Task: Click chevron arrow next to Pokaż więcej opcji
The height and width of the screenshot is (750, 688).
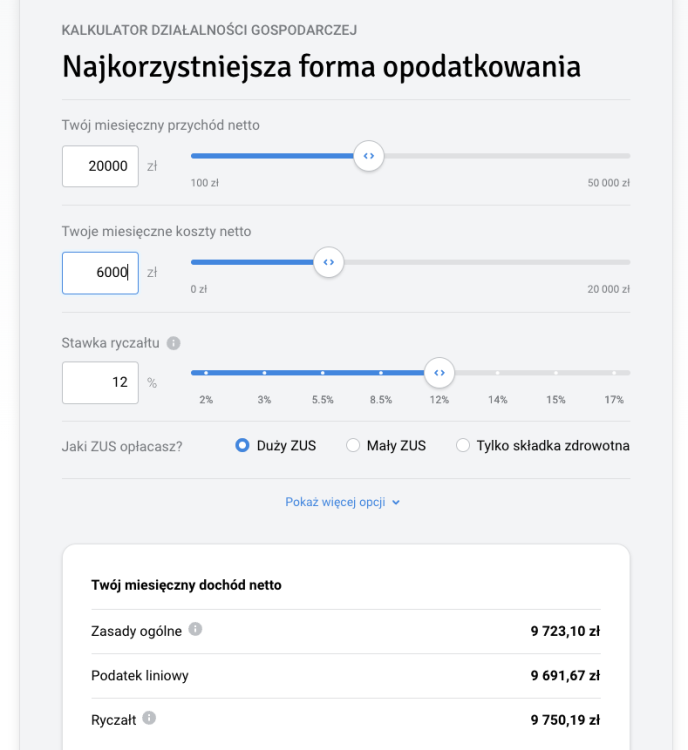Action: [x=396, y=503]
